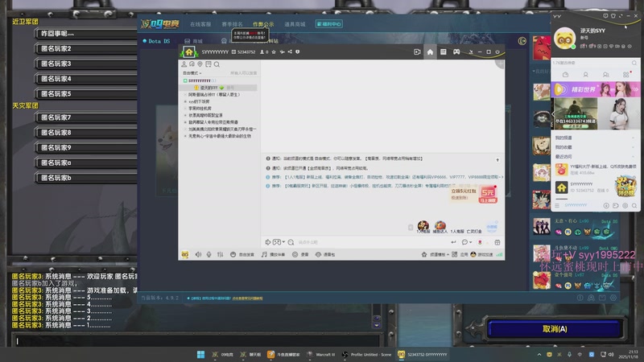
Task: Collapse the SYYYYYYYY root channel node
Action: (185, 81)
